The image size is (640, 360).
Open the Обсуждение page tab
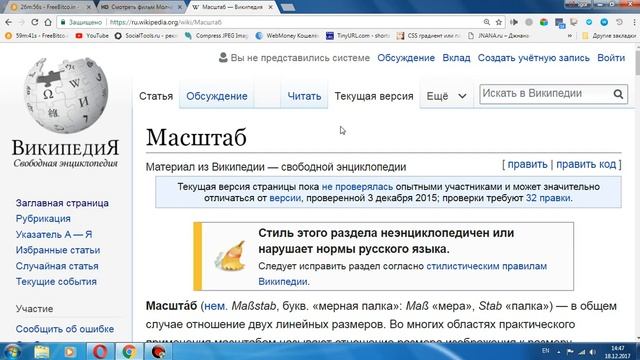pos(217,96)
